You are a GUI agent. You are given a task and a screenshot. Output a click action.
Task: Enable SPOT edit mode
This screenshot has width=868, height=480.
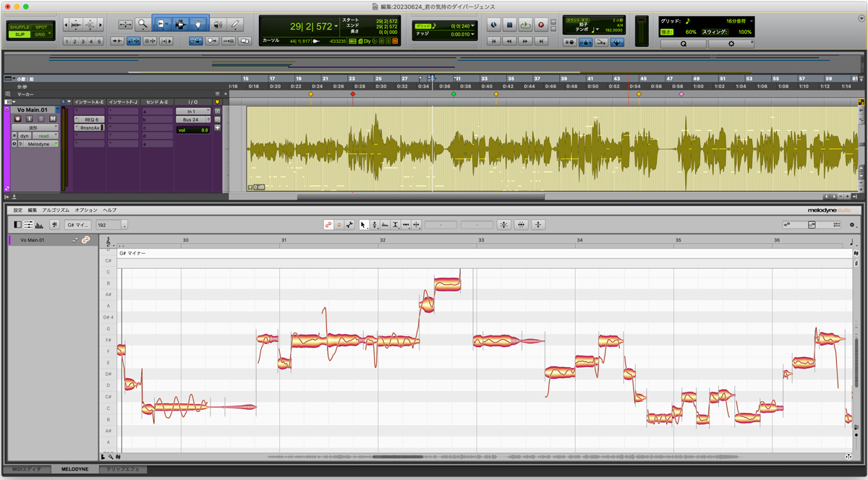coord(42,27)
